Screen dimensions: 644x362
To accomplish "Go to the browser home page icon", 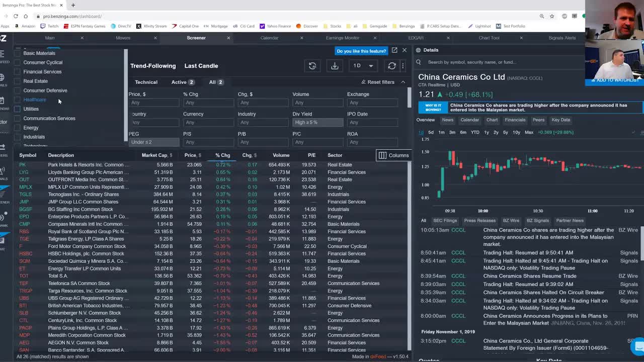I will tap(26, 16).
